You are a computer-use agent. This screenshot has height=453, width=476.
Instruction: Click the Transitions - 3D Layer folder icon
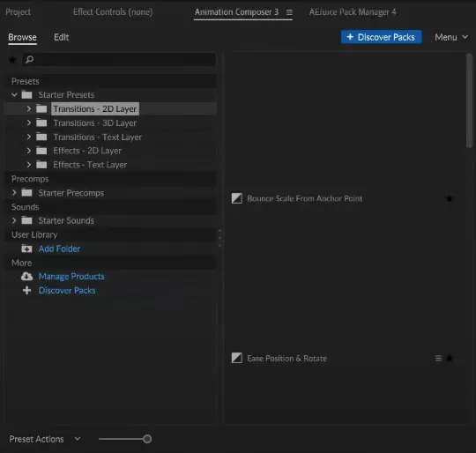click(41, 123)
